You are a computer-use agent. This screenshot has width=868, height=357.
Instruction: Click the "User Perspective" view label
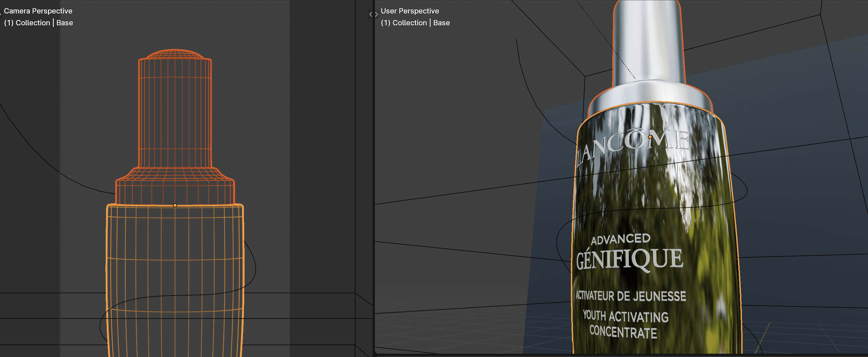click(x=410, y=11)
